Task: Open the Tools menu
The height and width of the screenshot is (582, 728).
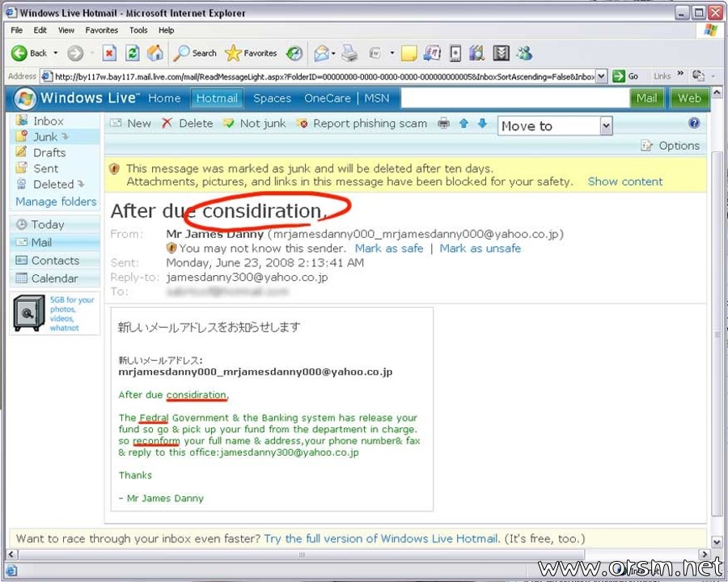Action: [x=138, y=30]
